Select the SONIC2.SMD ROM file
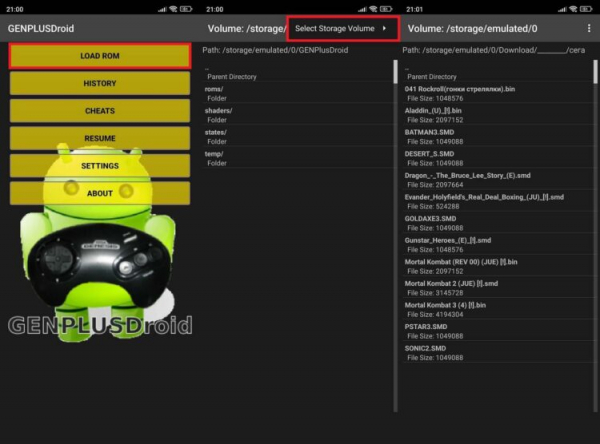Viewport: 600px width, 444px height. [497, 353]
